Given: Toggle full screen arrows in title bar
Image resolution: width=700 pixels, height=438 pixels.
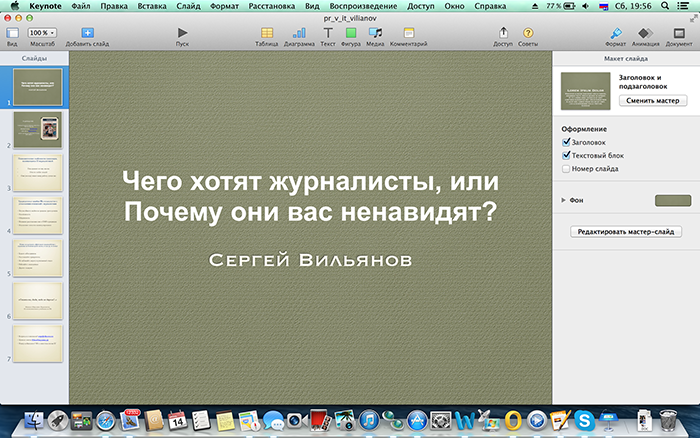Looking at the screenshot, I should [693, 18].
